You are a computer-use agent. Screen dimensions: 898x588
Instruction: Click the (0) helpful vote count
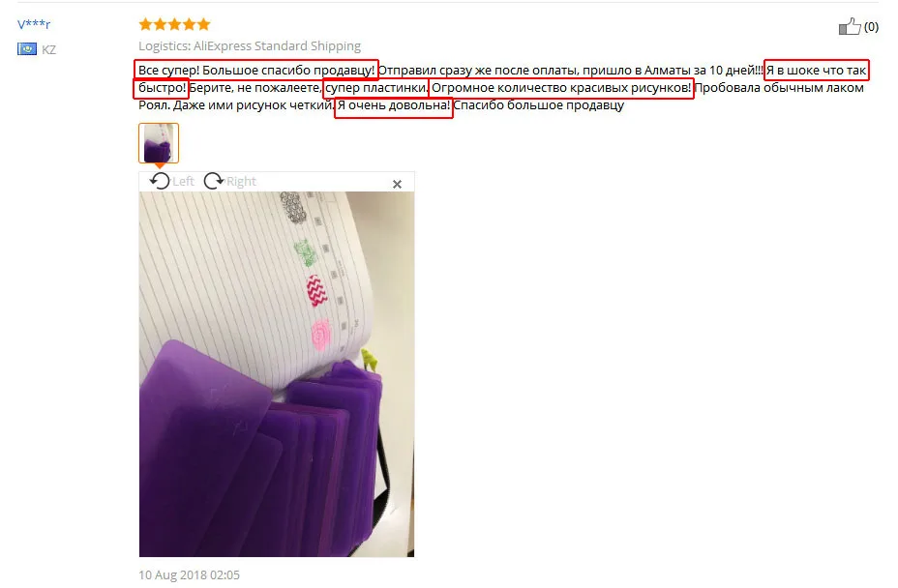pyautogui.click(x=871, y=27)
